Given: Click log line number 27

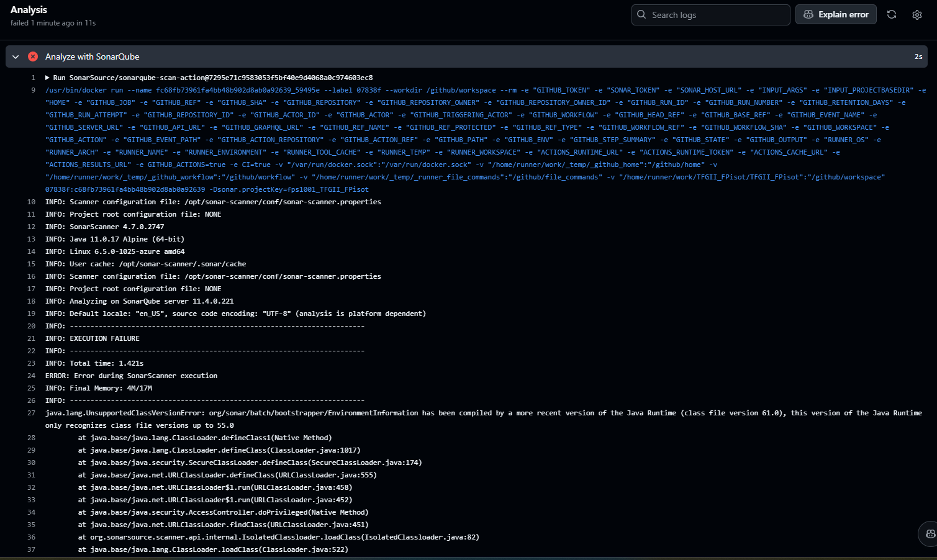Looking at the screenshot, I should [x=31, y=413].
